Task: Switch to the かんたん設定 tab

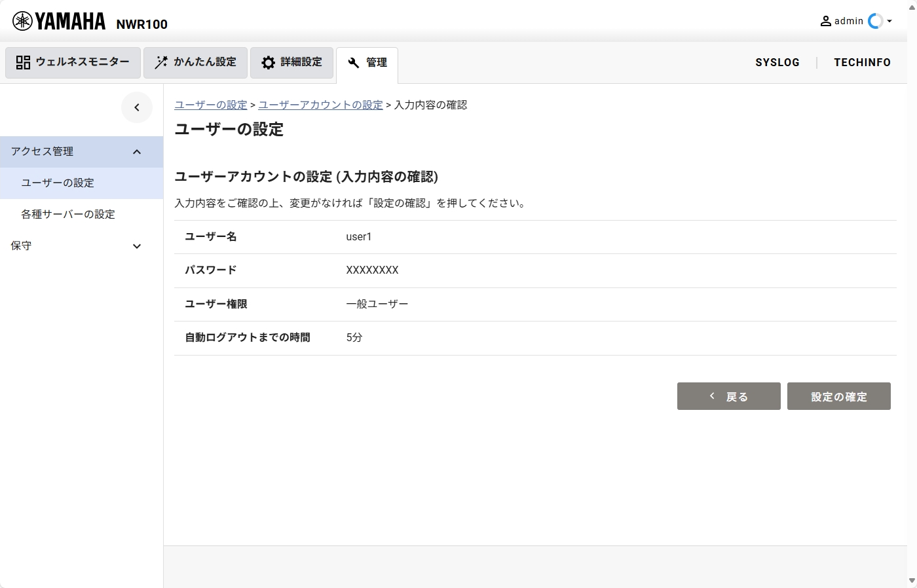Action: point(195,62)
